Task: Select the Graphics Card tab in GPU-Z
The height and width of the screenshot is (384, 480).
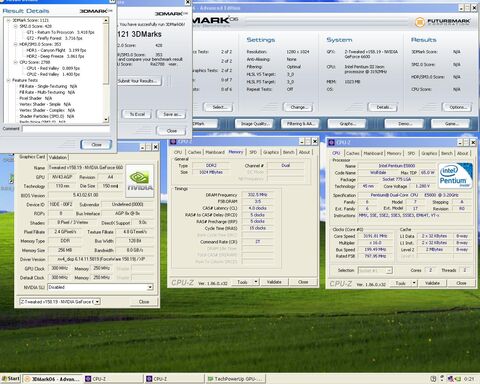Action: tap(32, 157)
